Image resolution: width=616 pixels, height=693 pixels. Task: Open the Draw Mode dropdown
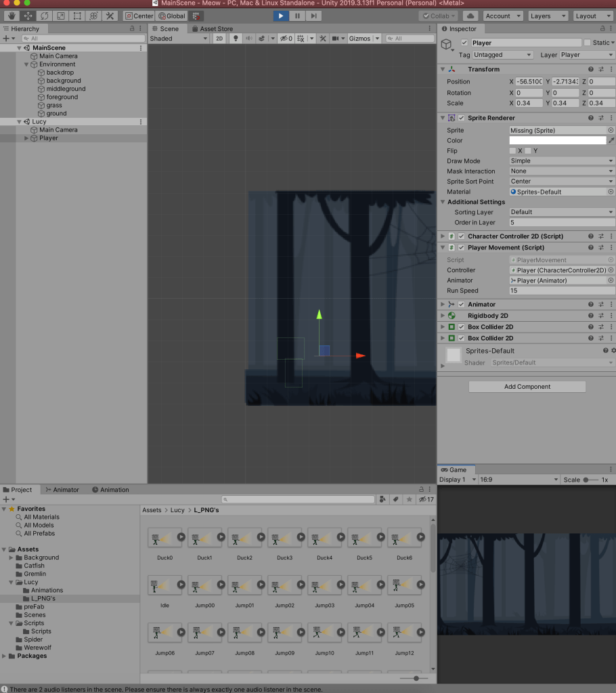(x=561, y=161)
